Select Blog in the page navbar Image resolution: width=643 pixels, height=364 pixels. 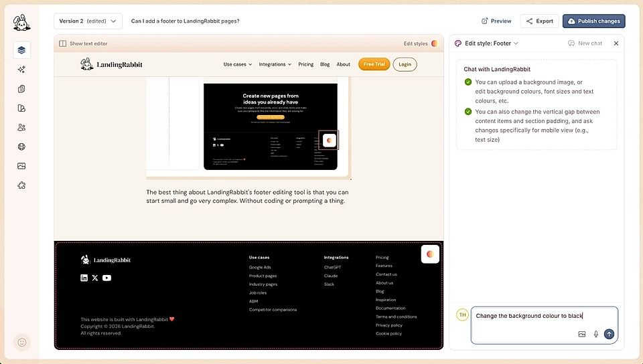coord(325,64)
